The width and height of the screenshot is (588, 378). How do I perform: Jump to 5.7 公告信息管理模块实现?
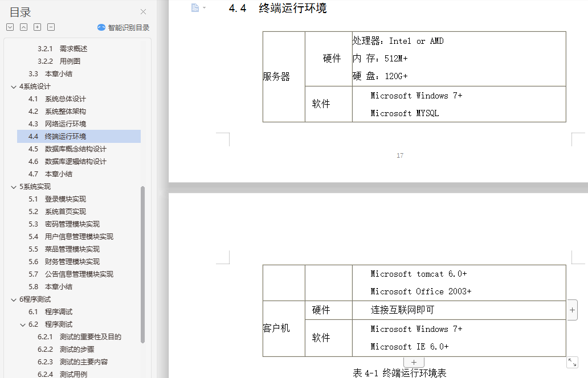click(x=71, y=274)
